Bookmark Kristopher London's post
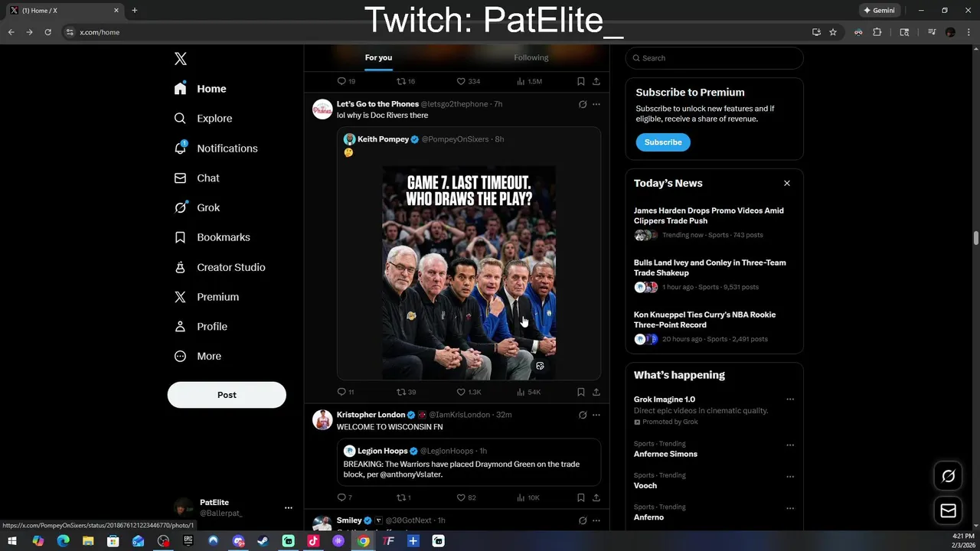 pos(581,497)
